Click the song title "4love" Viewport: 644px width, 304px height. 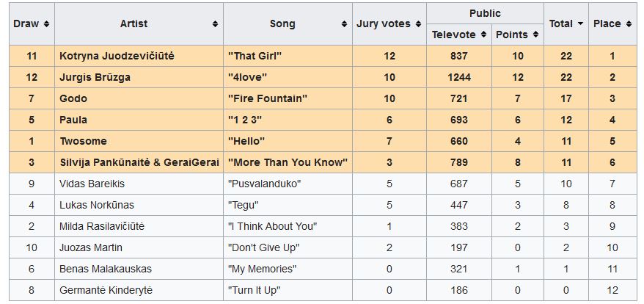(246, 78)
